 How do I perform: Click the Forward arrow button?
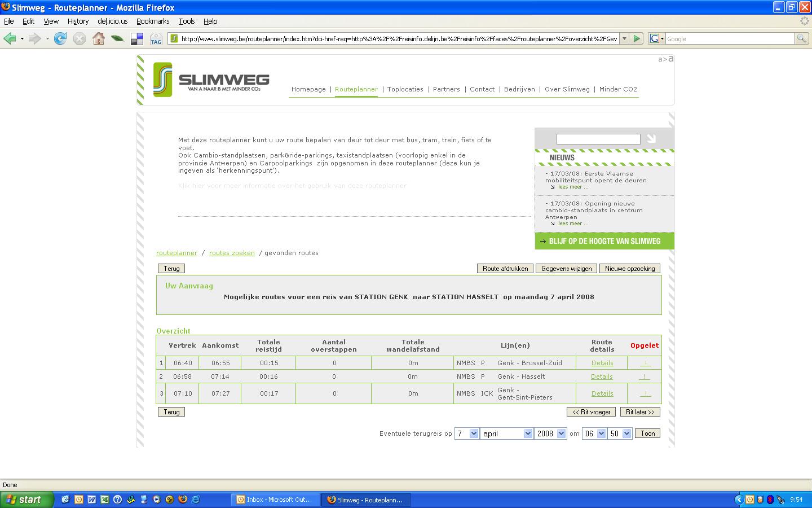coord(34,38)
